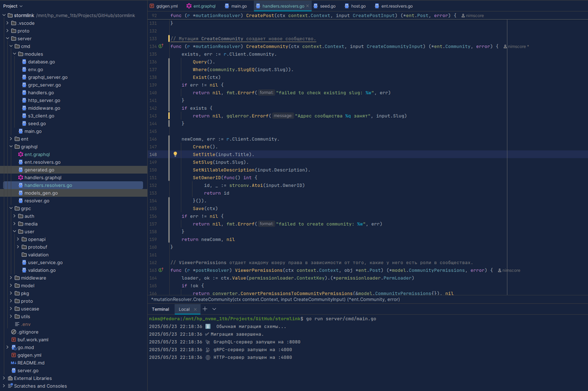Expand the ent folder

(x=11, y=139)
